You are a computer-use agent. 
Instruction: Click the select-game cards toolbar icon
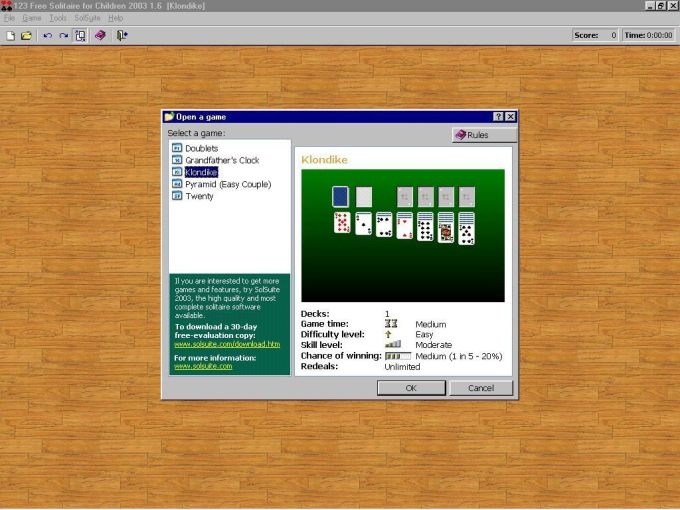coord(80,35)
